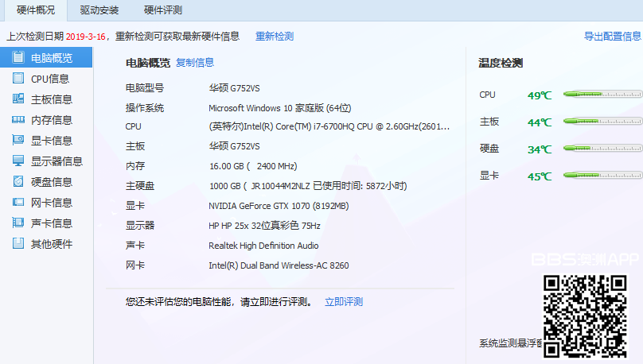The width and height of the screenshot is (643, 364).
Task: Open the 硬盘信息 hard disk icon
Action: click(x=18, y=182)
